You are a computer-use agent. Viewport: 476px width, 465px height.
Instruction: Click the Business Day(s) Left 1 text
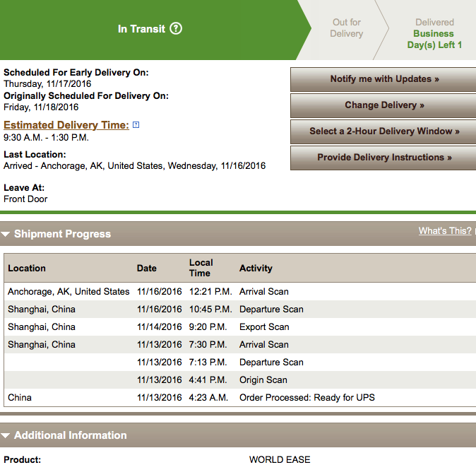point(434,39)
